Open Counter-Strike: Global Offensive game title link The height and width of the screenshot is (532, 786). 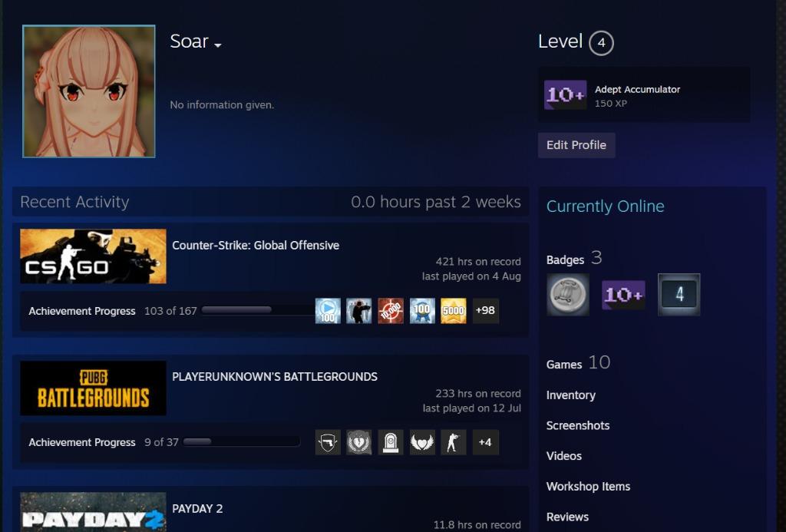click(256, 245)
